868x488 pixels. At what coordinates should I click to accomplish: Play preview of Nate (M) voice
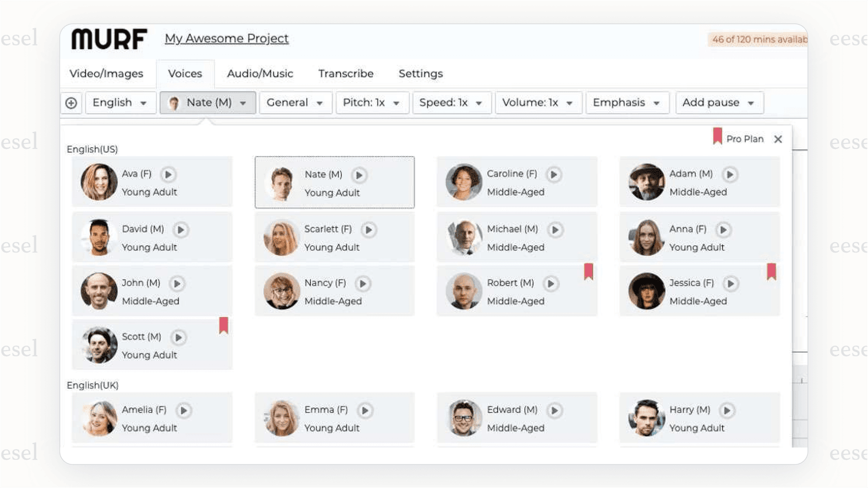pyautogui.click(x=359, y=175)
